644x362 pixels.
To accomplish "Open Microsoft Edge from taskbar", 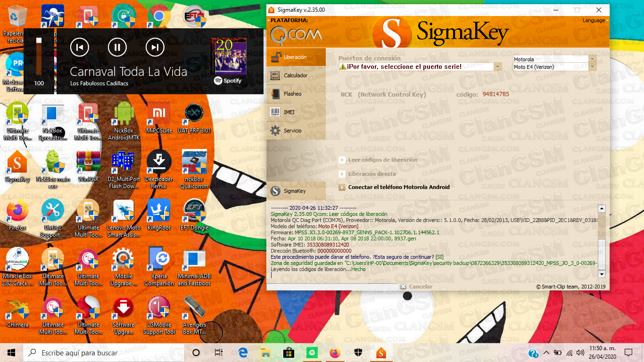I will [x=243, y=353].
